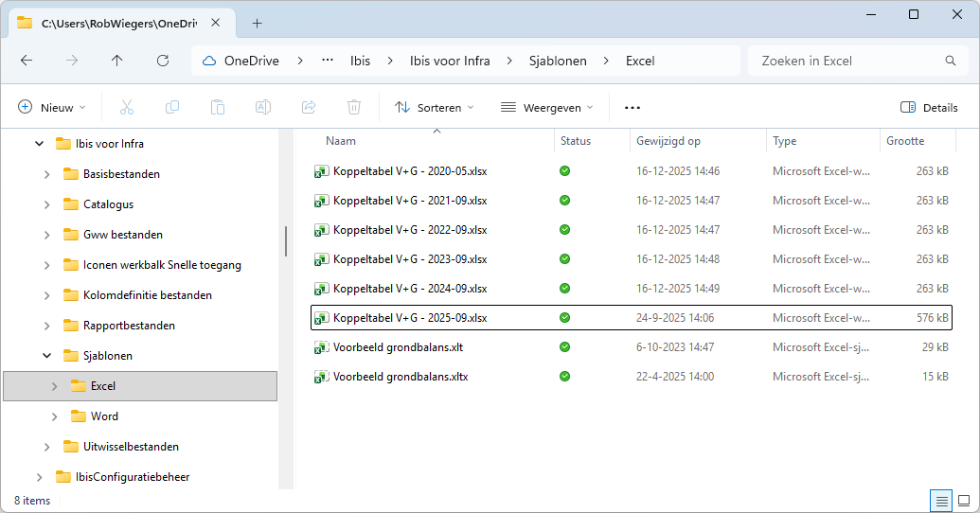Expand the Gww bestanden folder node

(x=47, y=235)
